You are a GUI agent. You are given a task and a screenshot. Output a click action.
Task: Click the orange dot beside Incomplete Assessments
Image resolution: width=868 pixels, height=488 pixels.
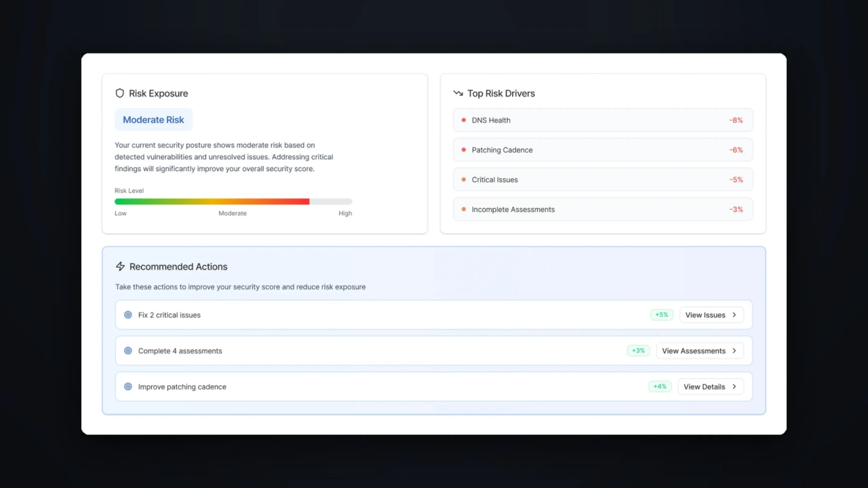(464, 209)
